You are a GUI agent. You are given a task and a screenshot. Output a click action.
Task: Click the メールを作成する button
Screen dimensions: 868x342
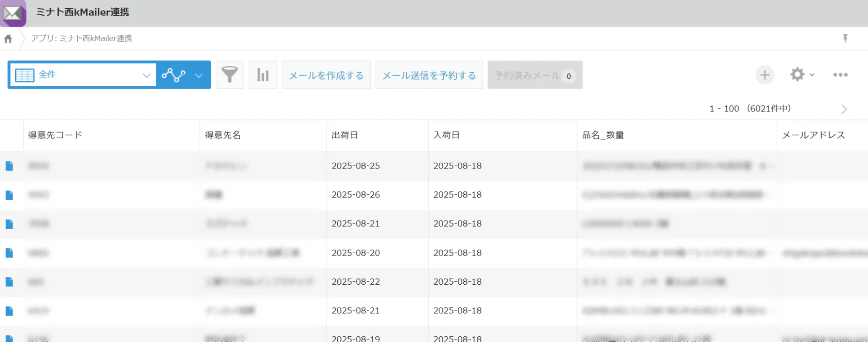tap(326, 76)
